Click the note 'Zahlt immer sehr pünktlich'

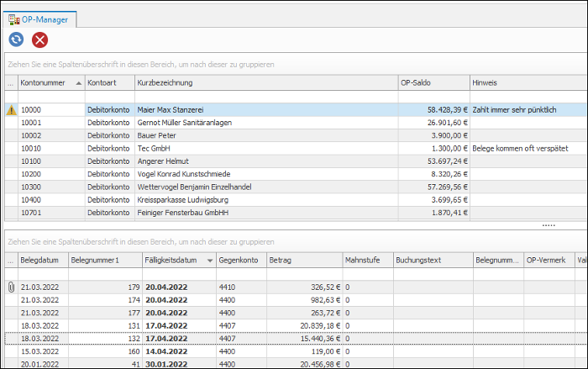514,110
